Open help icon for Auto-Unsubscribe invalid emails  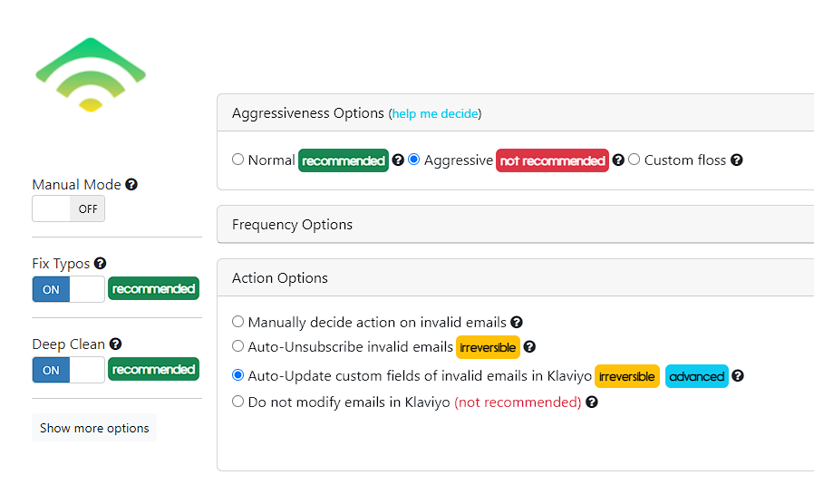[x=529, y=347]
